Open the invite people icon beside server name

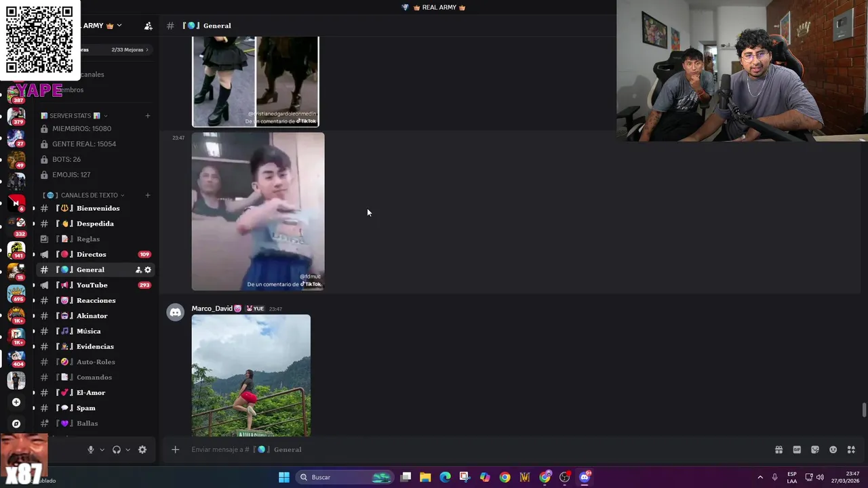point(149,26)
